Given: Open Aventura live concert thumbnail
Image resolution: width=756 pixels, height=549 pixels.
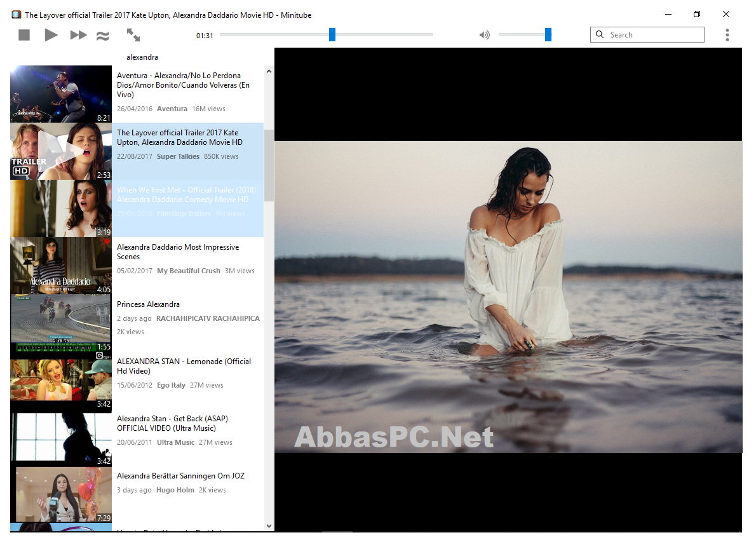Looking at the screenshot, I should [61, 94].
